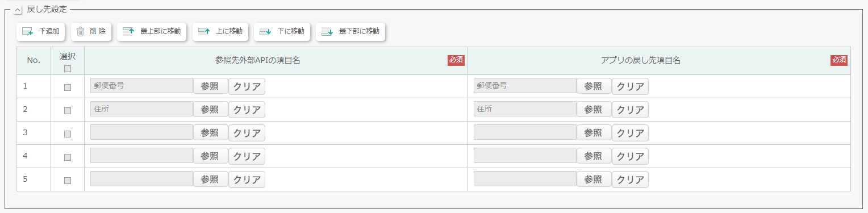Click クリア for row 1 app 郵便番号 field

(x=630, y=86)
